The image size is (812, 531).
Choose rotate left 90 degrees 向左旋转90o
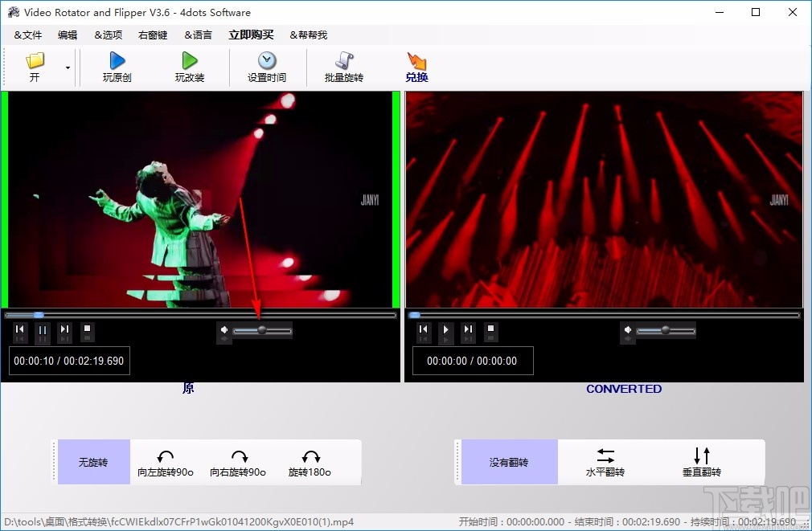coord(166,462)
